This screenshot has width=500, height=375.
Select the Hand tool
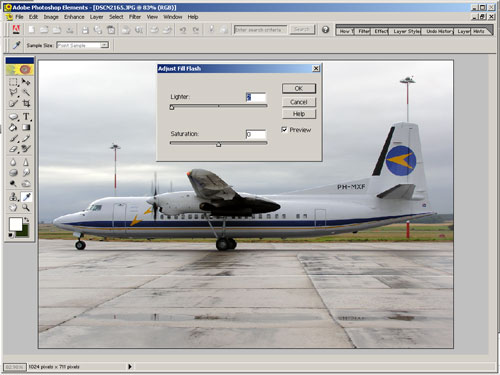(13, 208)
